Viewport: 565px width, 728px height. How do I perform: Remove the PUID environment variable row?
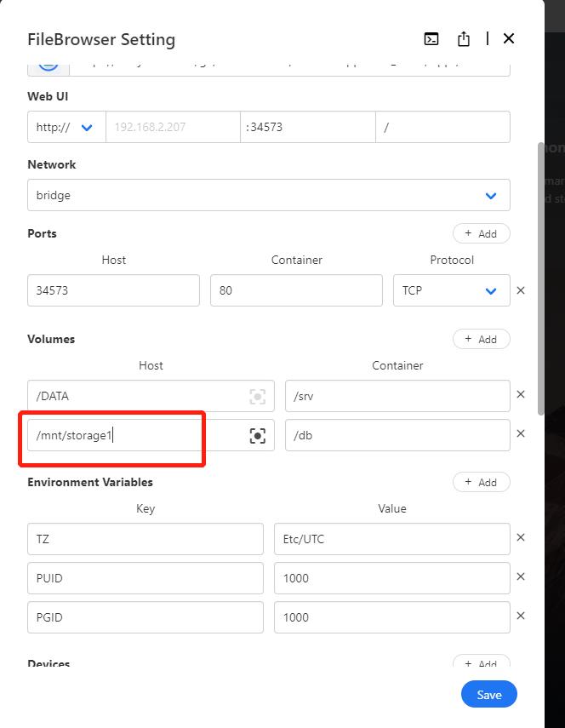521,576
